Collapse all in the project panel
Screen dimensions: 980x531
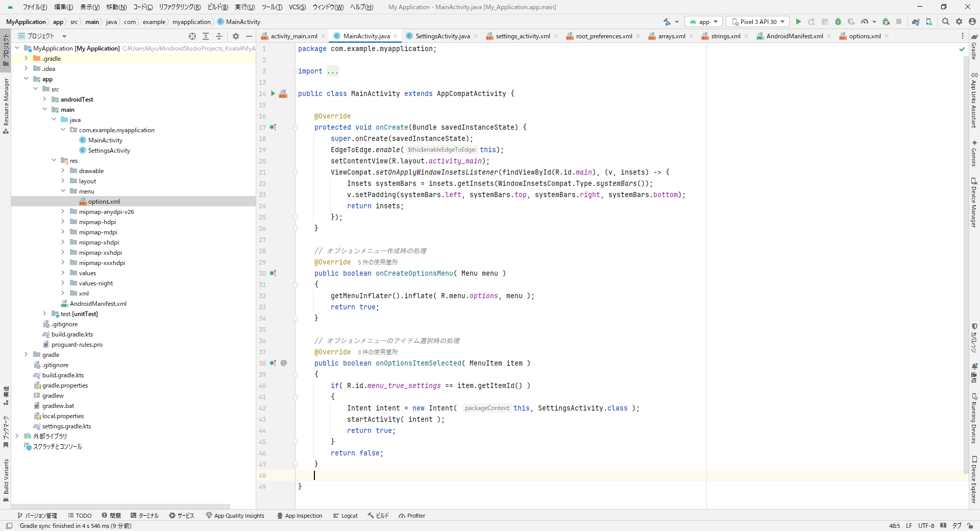(219, 36)
